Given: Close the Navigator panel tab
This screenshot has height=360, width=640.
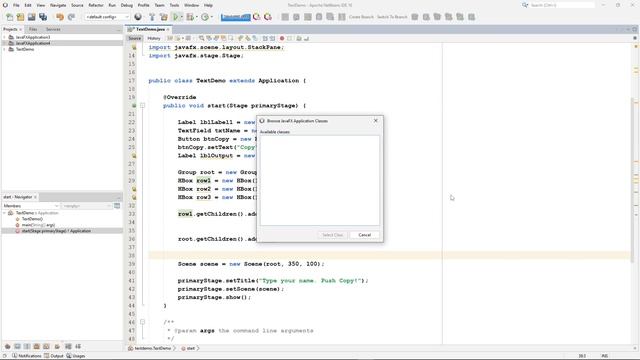Looking at the screenshot, I should tap(35, 197).
